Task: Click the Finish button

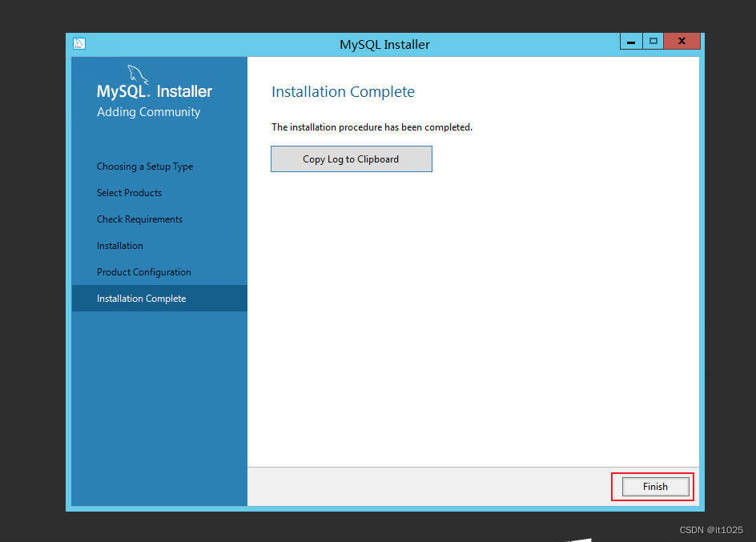Action: tap(655, 487)
